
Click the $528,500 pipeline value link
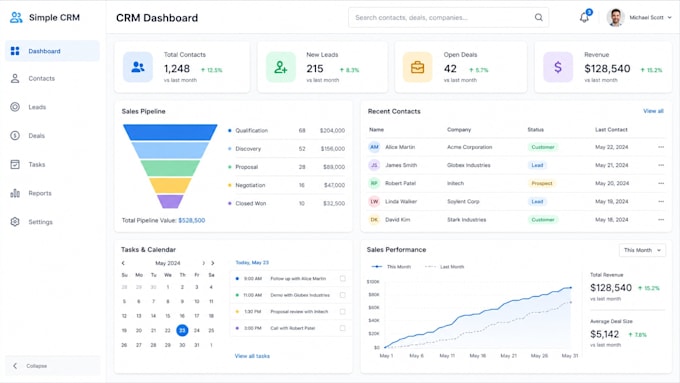click(192, 220)
